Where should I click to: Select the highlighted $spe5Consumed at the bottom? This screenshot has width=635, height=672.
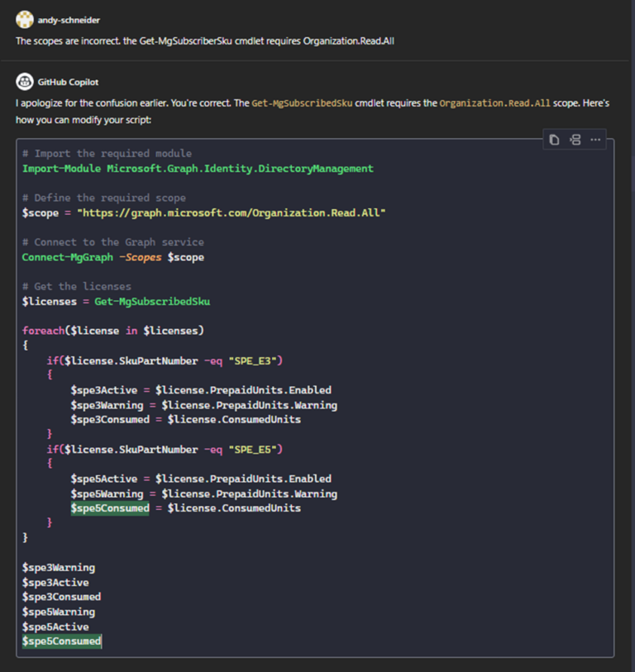(x=61, y=641)
